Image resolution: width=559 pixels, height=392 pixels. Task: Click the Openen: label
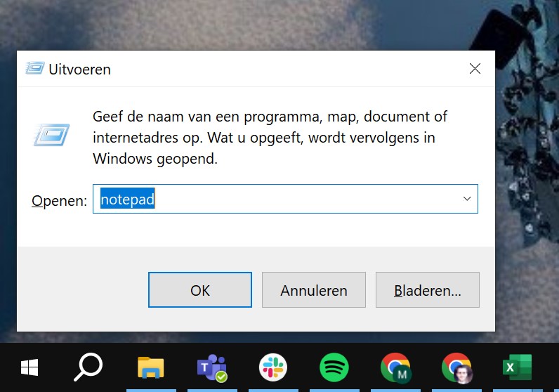(x=59, y=200)
